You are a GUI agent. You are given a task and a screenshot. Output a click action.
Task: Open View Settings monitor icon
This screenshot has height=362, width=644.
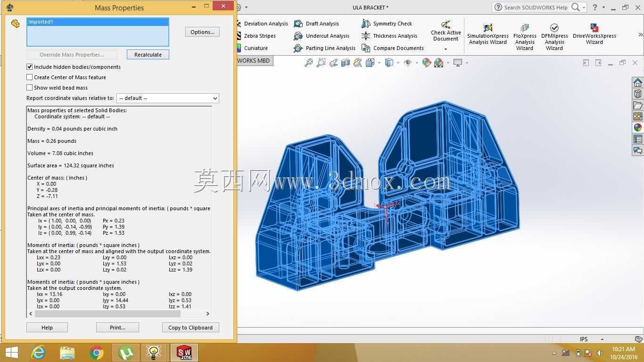[458, 63]
